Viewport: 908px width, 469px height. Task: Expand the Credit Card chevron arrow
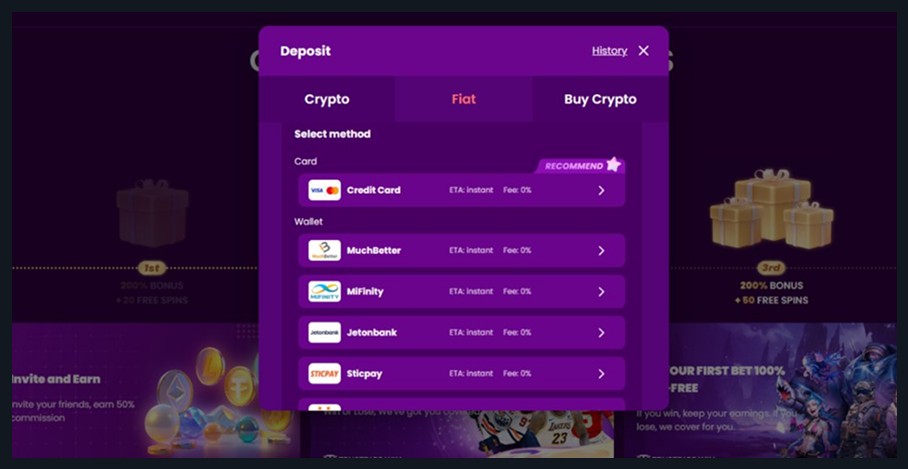601,190
